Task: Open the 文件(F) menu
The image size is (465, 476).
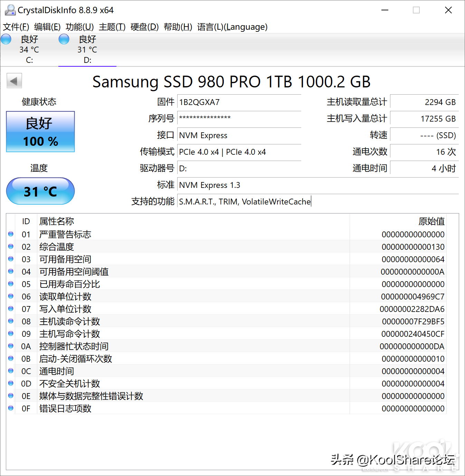Action: tap(16, 27)
